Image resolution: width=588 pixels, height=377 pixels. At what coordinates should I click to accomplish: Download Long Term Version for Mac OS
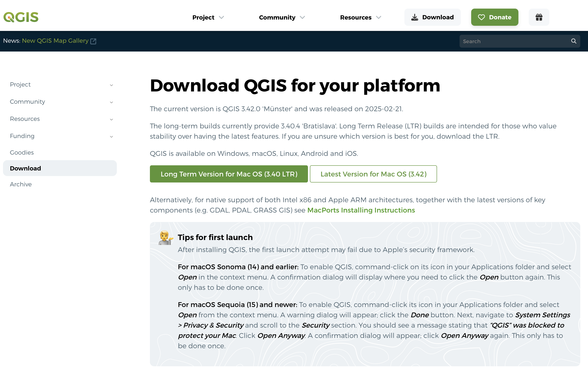click(x=229, y=174)
